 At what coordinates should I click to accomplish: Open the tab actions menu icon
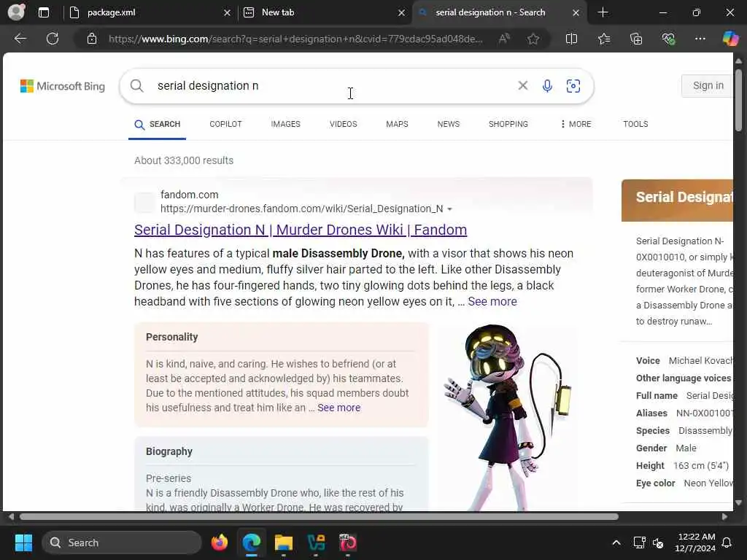pyautogui.click(x=43, y=12)
